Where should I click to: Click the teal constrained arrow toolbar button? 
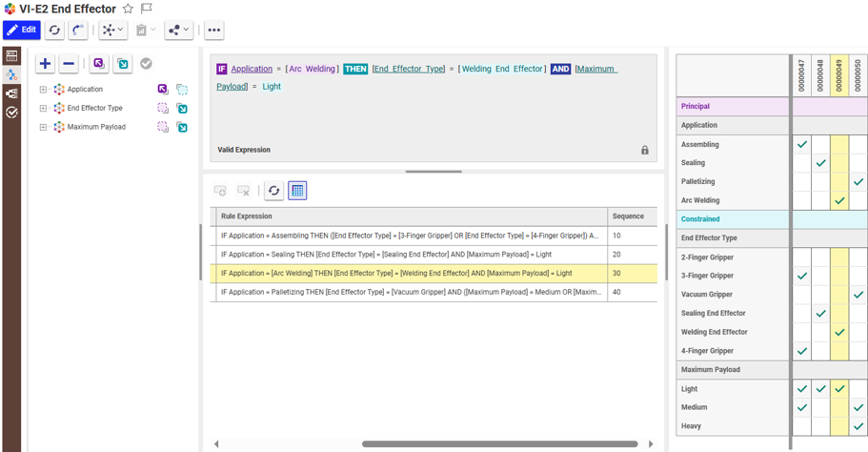tap(123, 64)
